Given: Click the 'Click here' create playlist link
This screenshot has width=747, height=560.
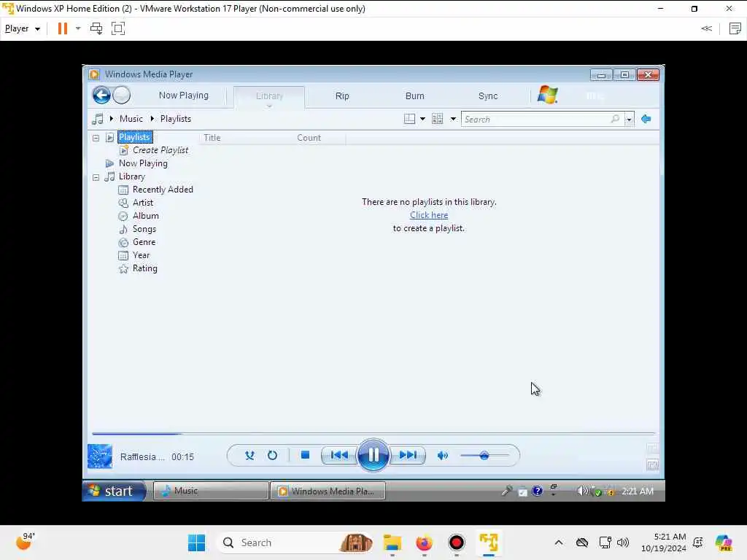Looking at the screenshot, I should tap(429, 215).
